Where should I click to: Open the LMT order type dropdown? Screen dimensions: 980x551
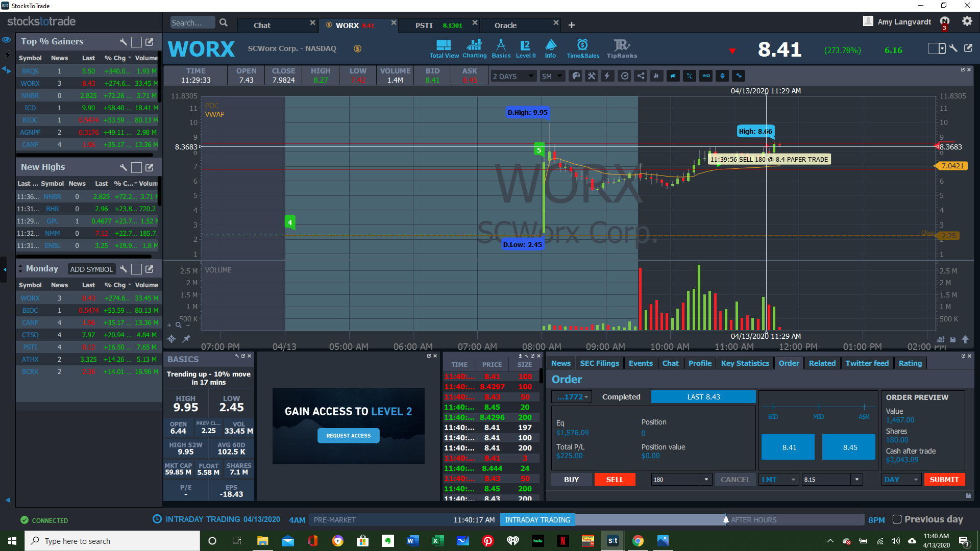pos(778,480)
